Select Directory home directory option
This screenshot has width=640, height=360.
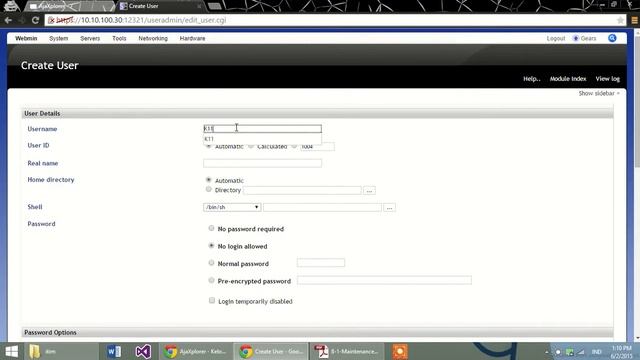[209, 189]
